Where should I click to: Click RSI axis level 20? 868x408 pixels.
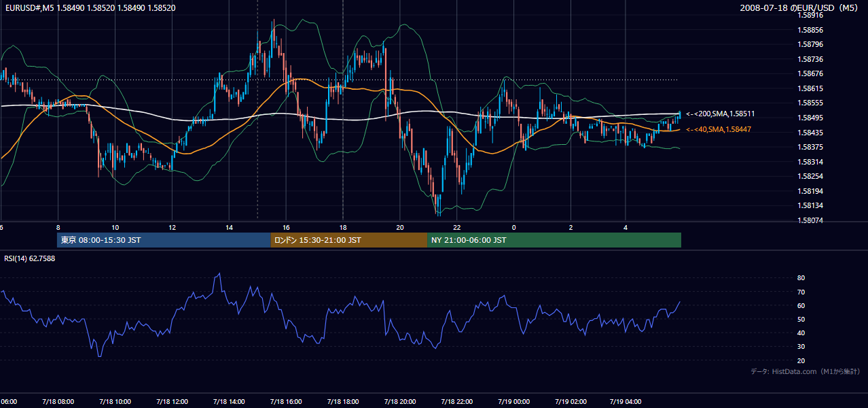pyautogui.click(x=801, y=360)
